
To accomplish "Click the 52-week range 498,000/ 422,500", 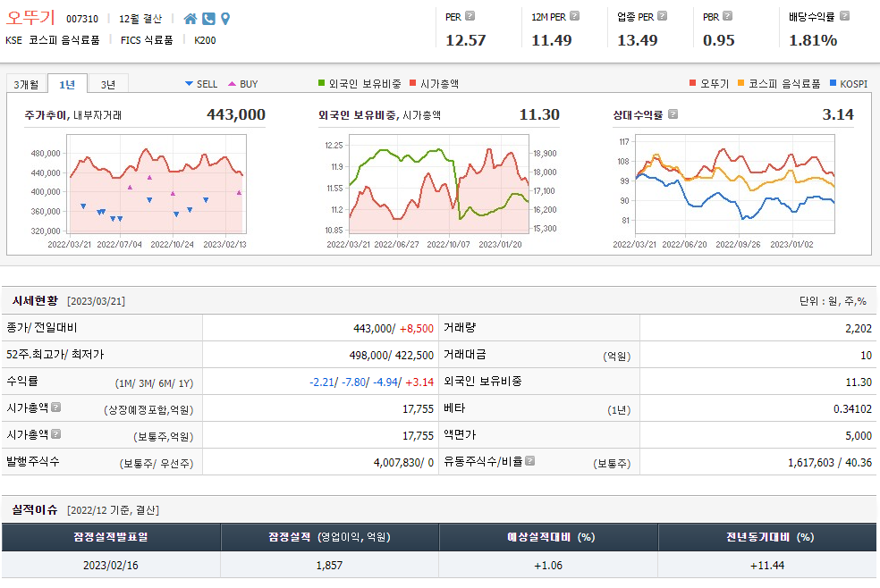I will click(392, 356).
